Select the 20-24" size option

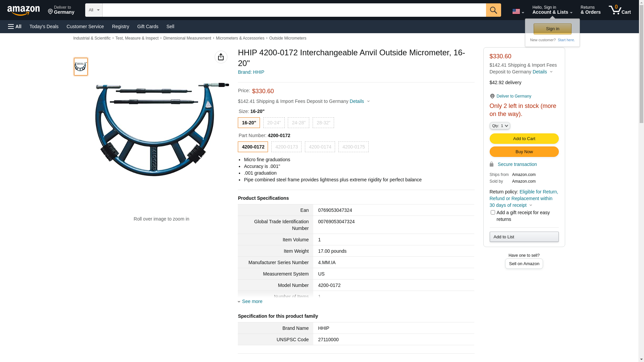(274, 123)
